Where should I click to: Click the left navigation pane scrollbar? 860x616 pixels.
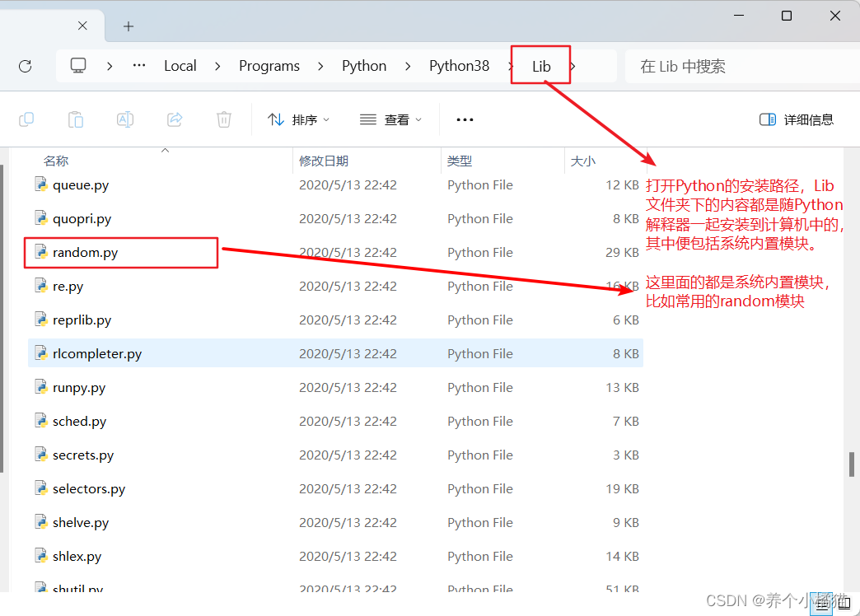(x=2, y=318)
